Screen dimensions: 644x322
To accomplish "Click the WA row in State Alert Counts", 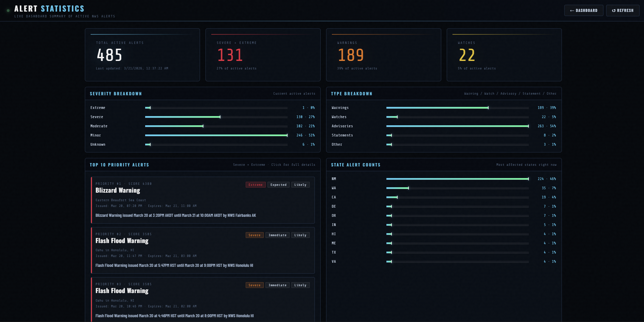I will [444, 188].
